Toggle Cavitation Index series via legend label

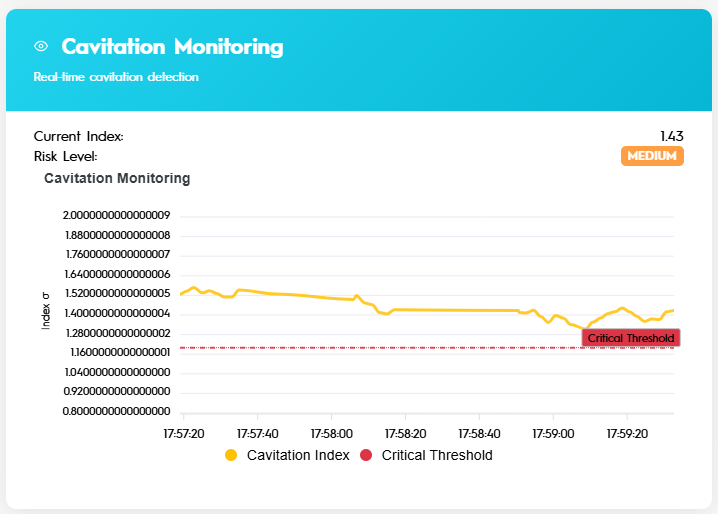[x=298, y=455]
